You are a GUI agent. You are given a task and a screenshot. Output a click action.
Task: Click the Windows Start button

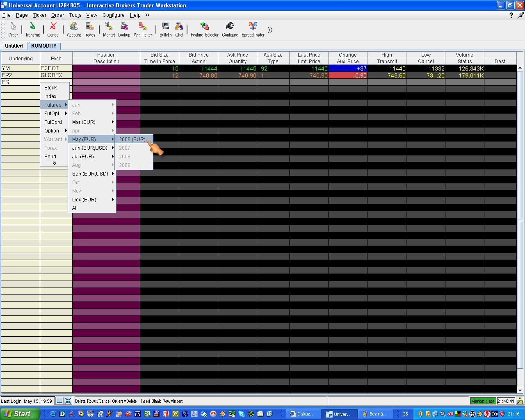20,414
